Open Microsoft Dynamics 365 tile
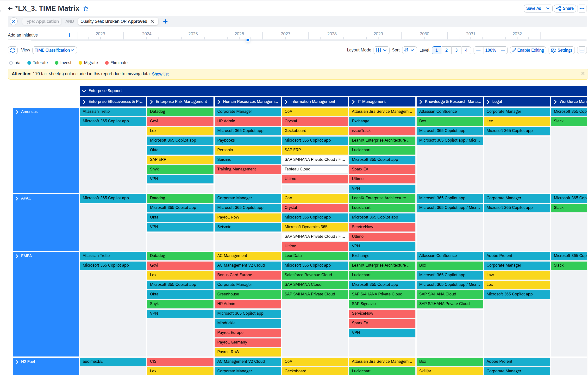This screenshot has width=588, height=375. [315, 227]
